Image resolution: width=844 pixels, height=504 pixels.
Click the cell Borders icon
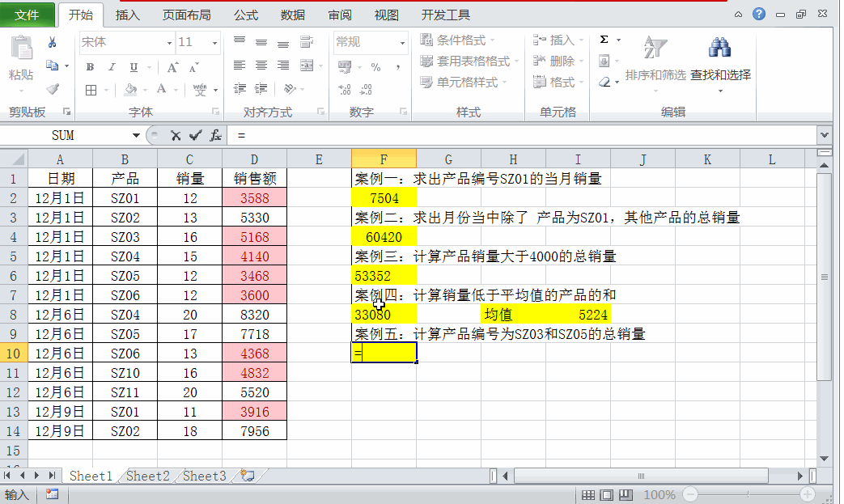(91, 90)
